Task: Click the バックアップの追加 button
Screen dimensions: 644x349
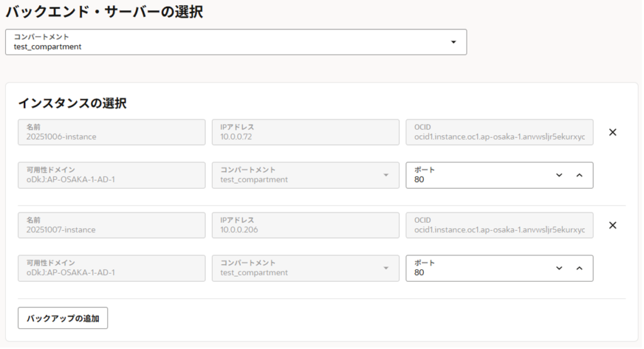Action: point(63,318)
